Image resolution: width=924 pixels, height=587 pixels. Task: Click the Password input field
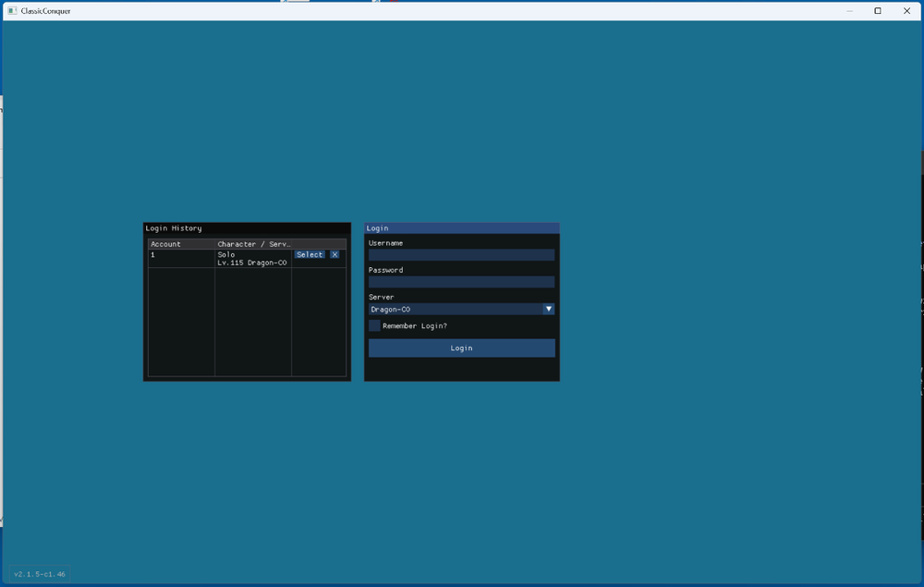pyautogui.click(x=461, y=281)
